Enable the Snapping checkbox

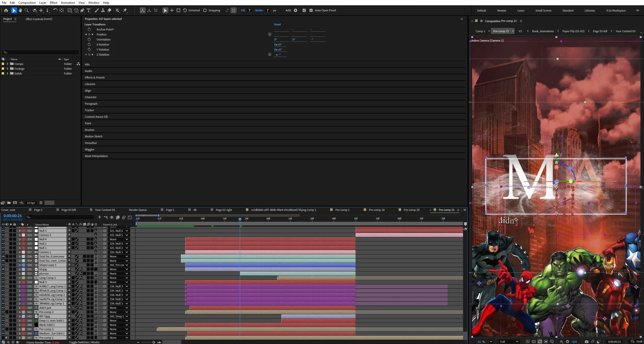tap(205, 10)
